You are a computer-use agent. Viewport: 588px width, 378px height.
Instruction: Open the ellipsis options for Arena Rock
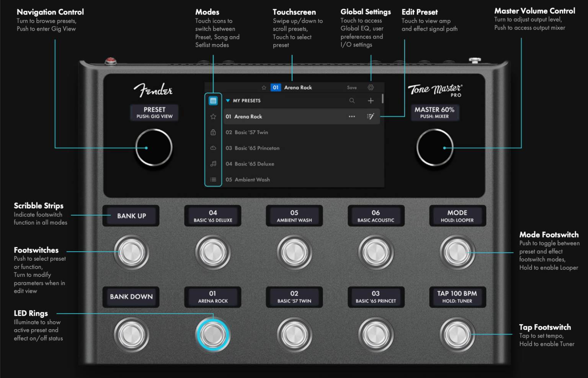click(352, 116)
